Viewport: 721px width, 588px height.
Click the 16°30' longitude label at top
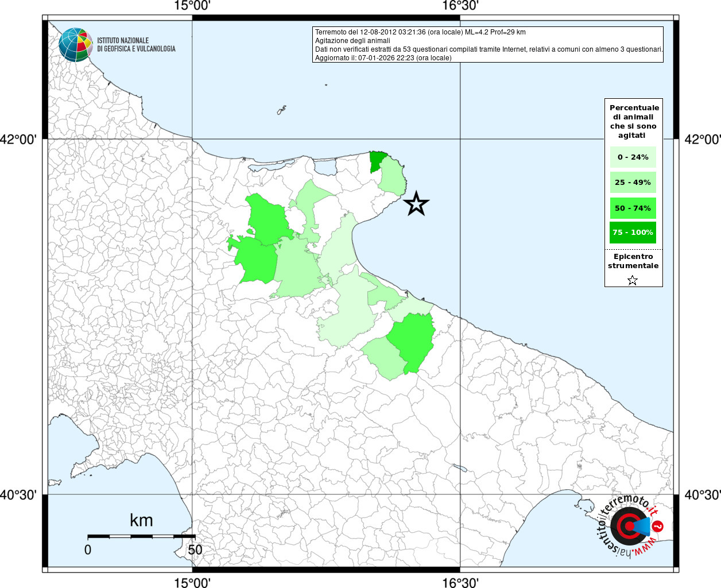[460, 6]
